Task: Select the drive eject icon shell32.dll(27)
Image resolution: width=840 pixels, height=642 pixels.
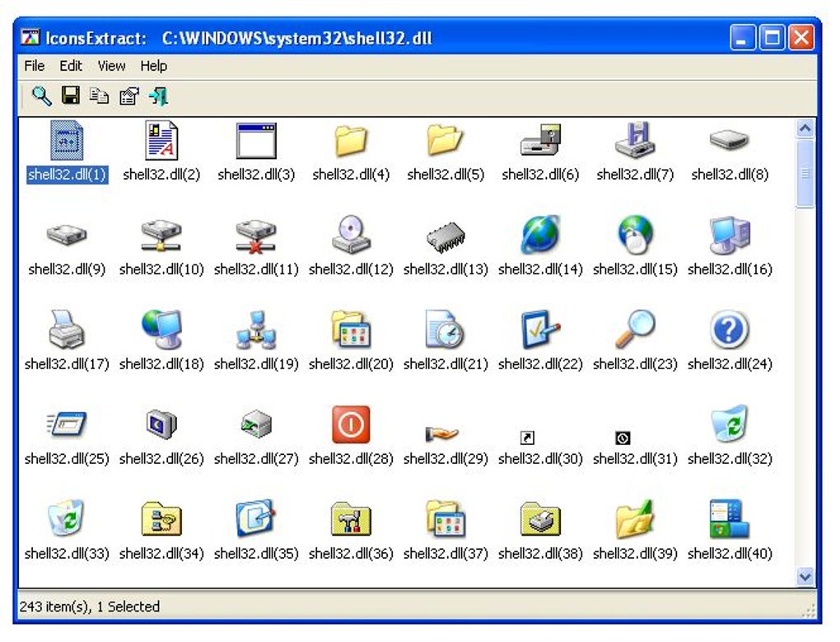Action: pos(256,424)
